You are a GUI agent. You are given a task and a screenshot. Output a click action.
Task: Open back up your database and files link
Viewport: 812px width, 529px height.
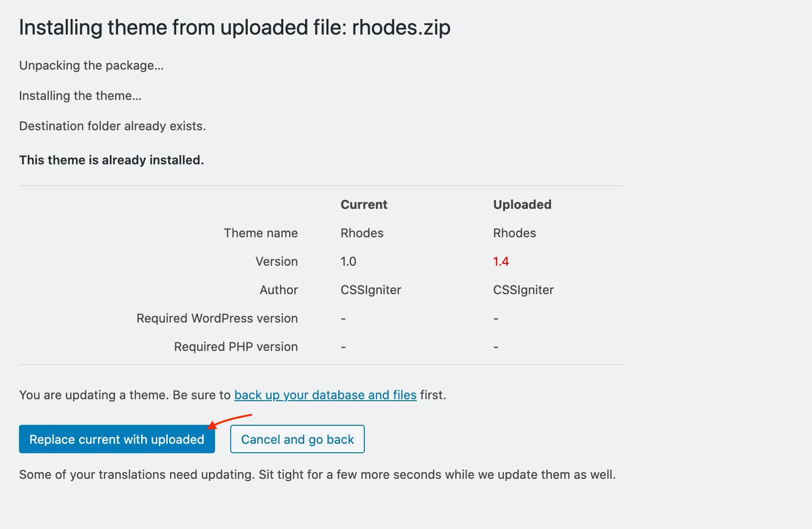tap(325, 395)
